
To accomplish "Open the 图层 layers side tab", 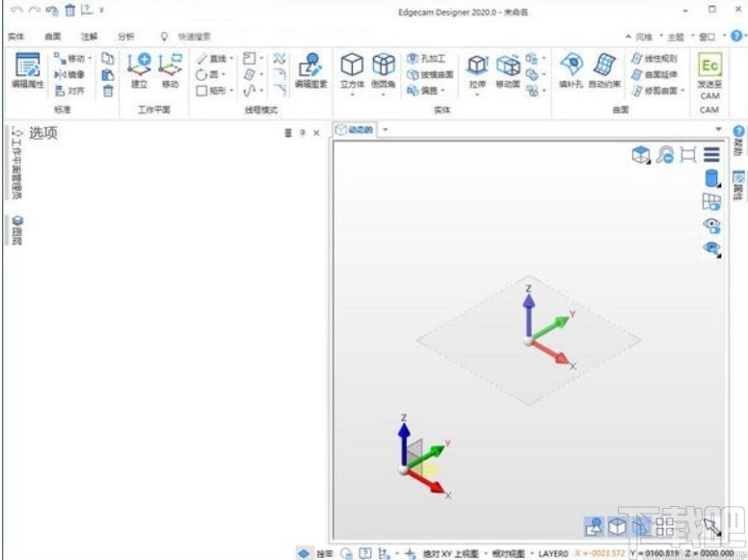I will click(x=17, y=230).
